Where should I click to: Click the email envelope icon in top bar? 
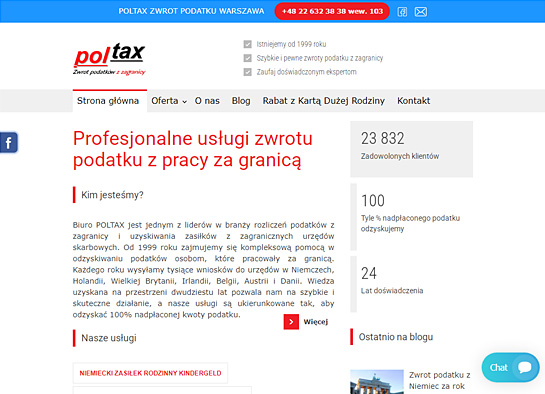point(421,12)
